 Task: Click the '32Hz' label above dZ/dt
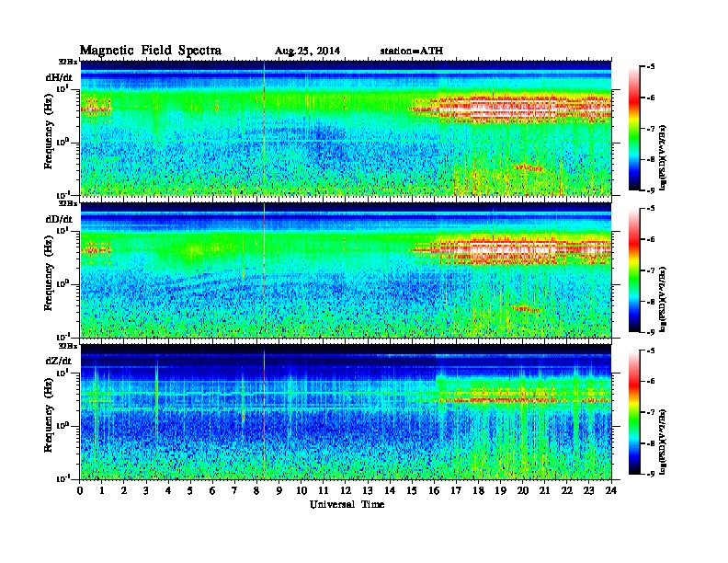coord(68,346)
